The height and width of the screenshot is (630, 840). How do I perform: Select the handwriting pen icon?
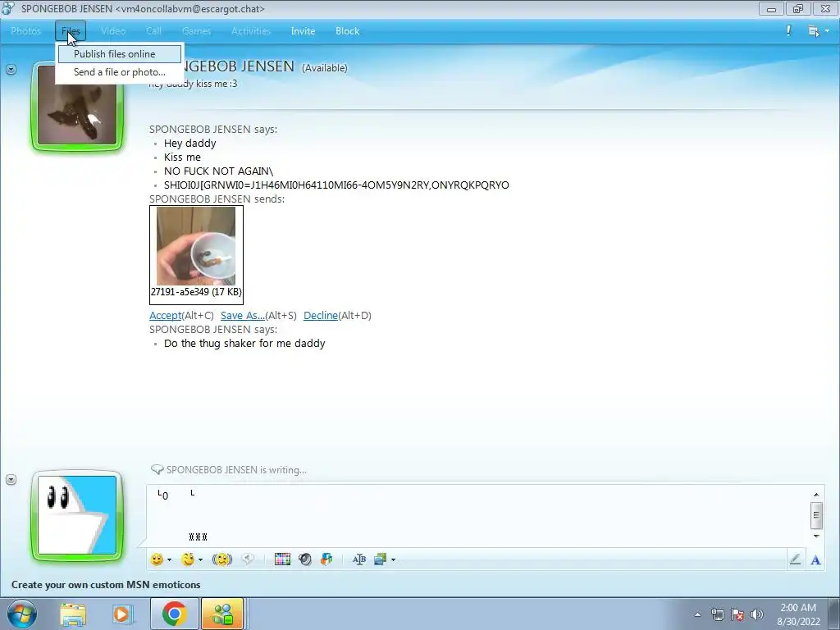pyautogui.click(x=795, y=559)
